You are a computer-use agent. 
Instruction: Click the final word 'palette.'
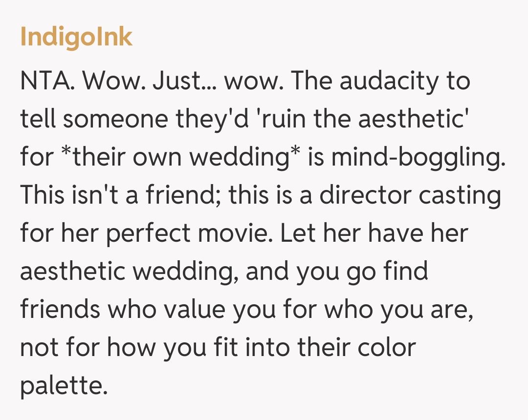coord(63,386)
